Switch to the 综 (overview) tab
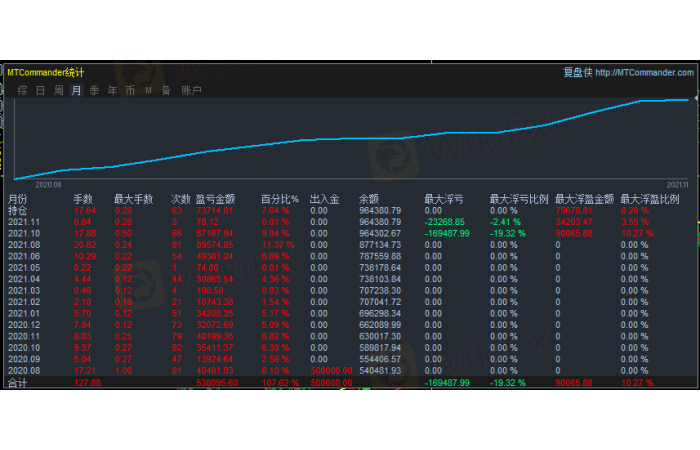 23,91
